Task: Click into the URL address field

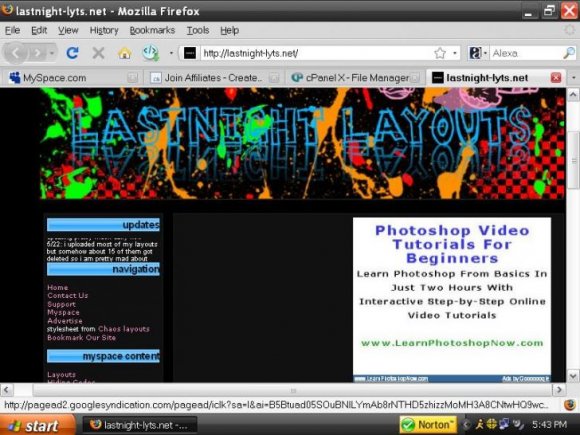Action: click(316, 53)
